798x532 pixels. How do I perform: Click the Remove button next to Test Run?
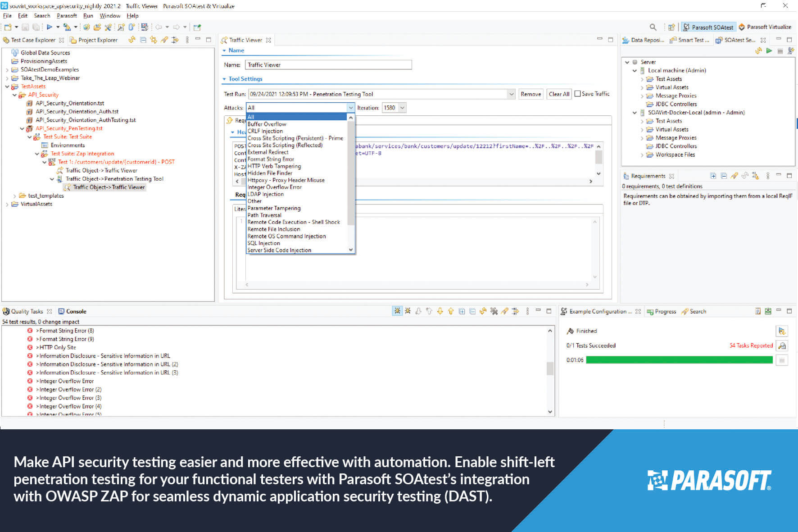click(x=530, y=94)
